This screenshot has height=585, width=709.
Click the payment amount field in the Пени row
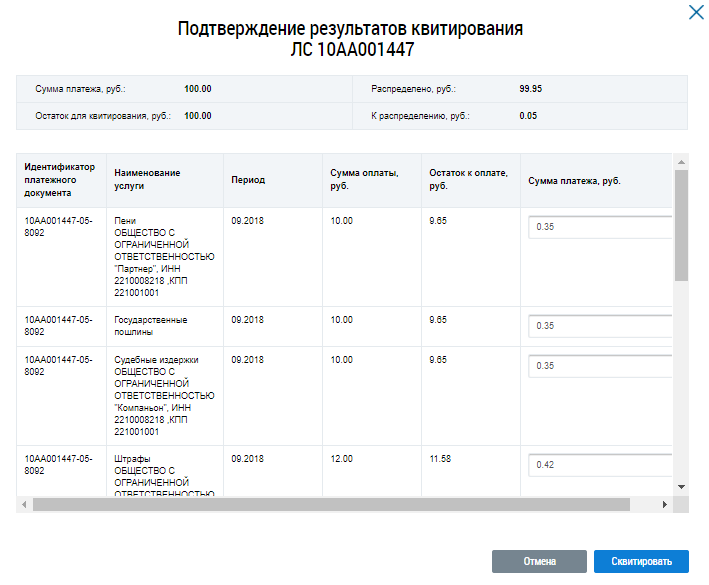pos(600,228)
